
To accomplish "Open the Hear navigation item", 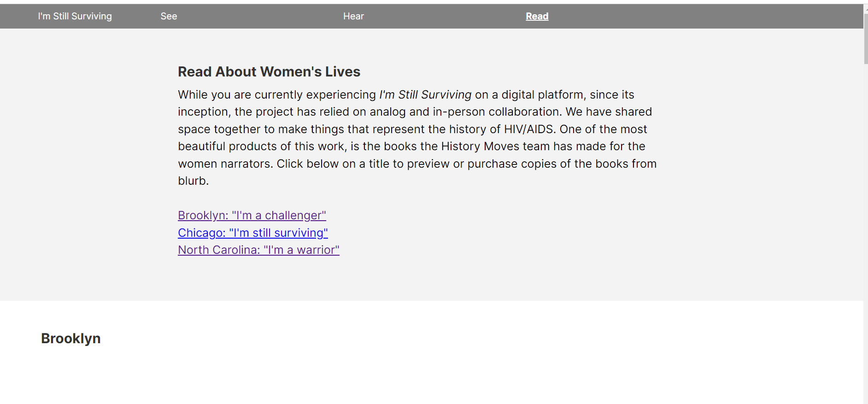I will coord(353,16).
